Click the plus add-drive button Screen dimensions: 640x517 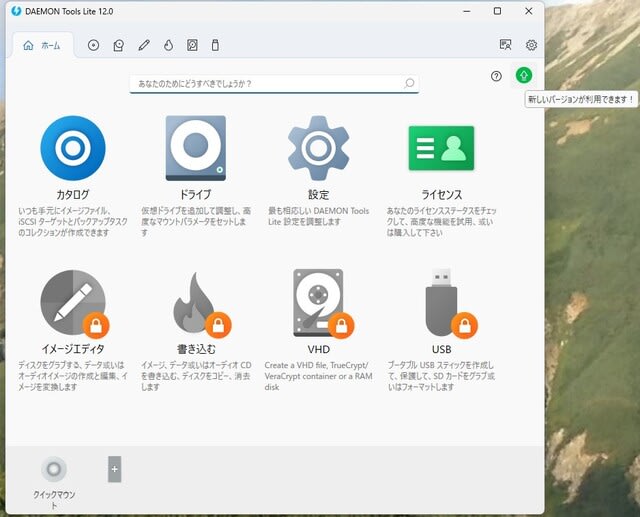pos(114,469)
